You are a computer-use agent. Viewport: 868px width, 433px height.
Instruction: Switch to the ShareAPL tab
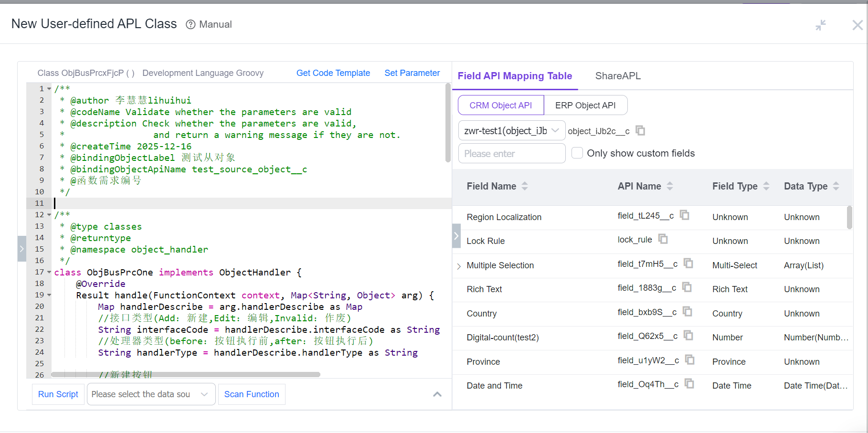(618, 76)
